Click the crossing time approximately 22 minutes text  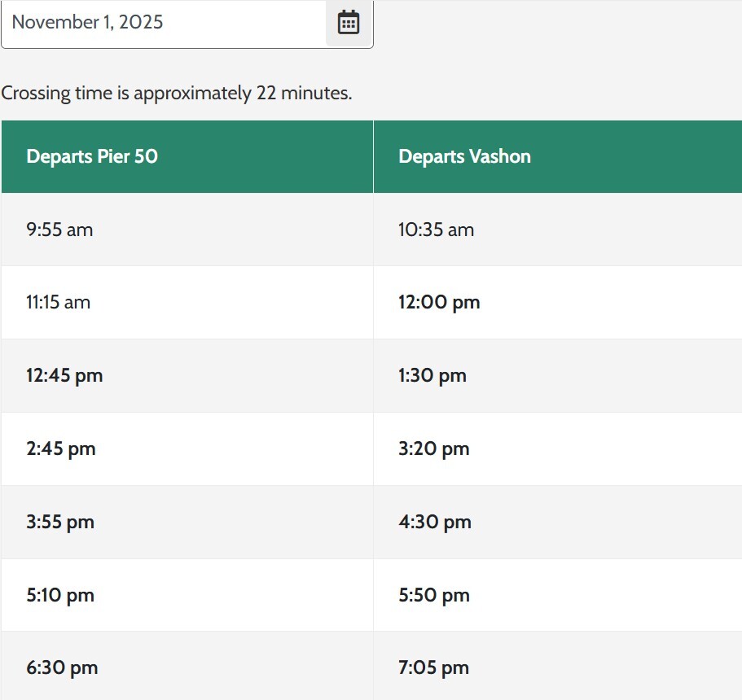tap(177, 93)
